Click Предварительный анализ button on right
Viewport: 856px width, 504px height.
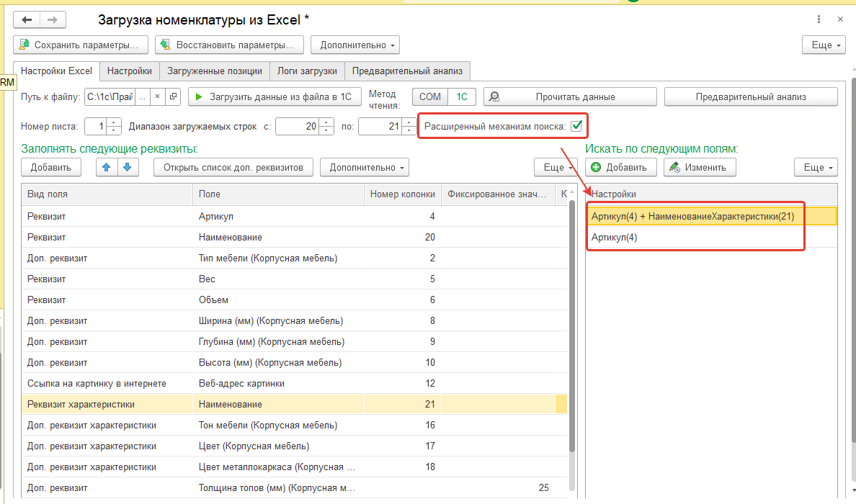(x=751, y=96)
